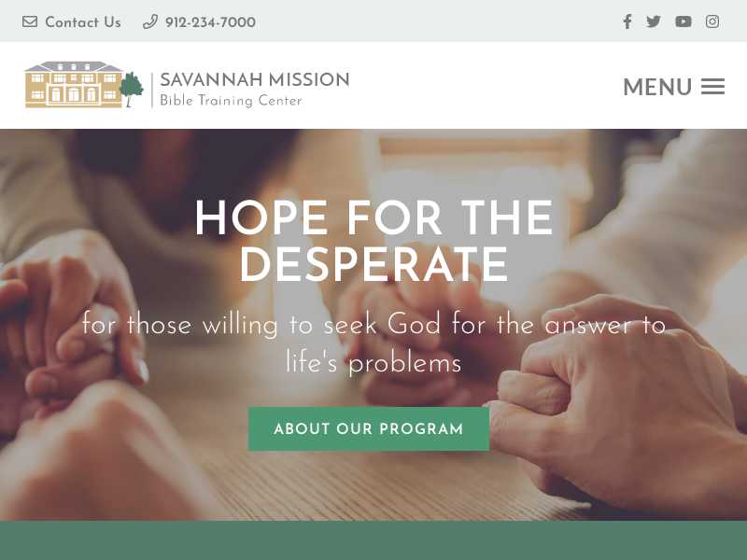Open the Contact Us link

(83, 21)
